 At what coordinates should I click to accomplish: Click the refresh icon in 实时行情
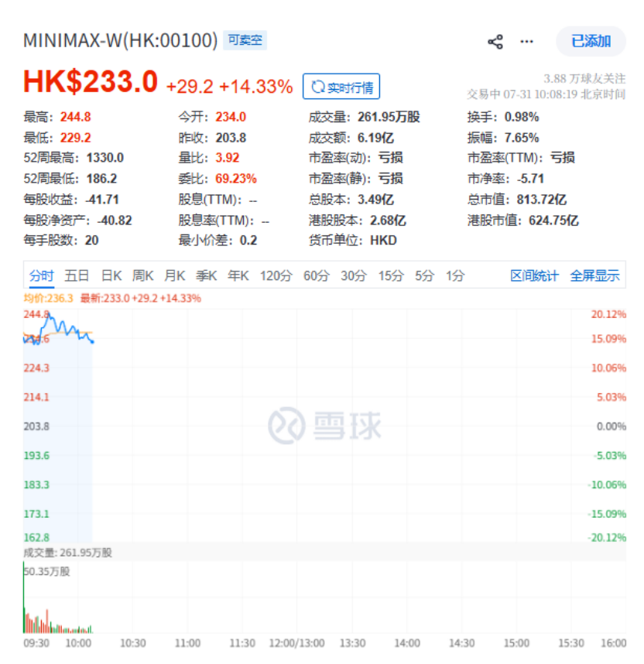tap(318, 87)
